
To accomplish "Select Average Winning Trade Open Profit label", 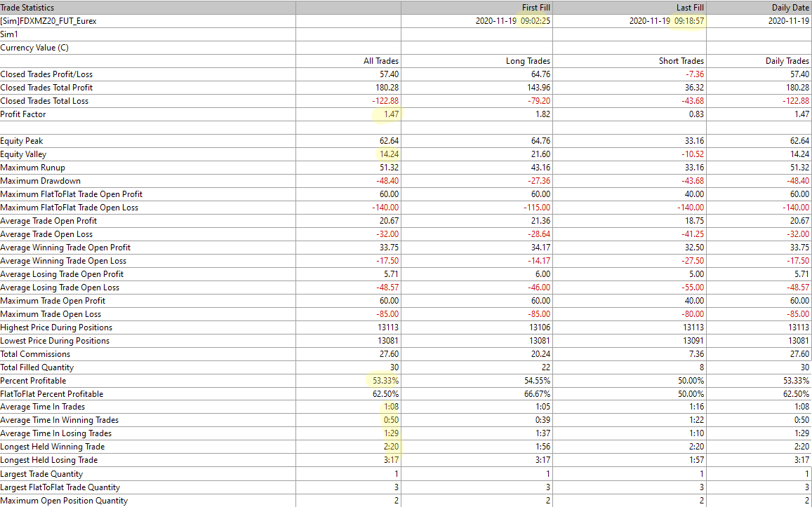I will tap(65, 248).
